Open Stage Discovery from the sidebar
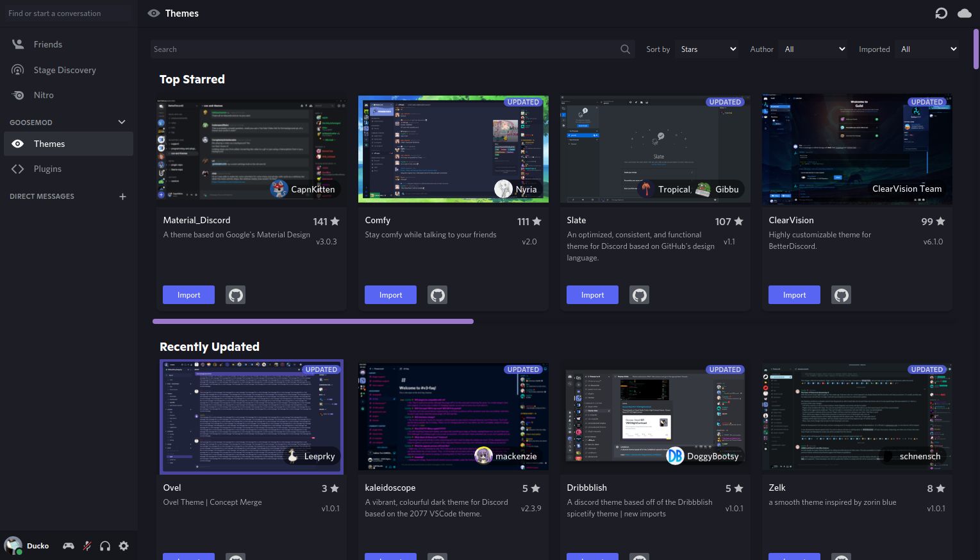This screenshot has height=560, width=980. pyautogui.click(x=17, y=70)
